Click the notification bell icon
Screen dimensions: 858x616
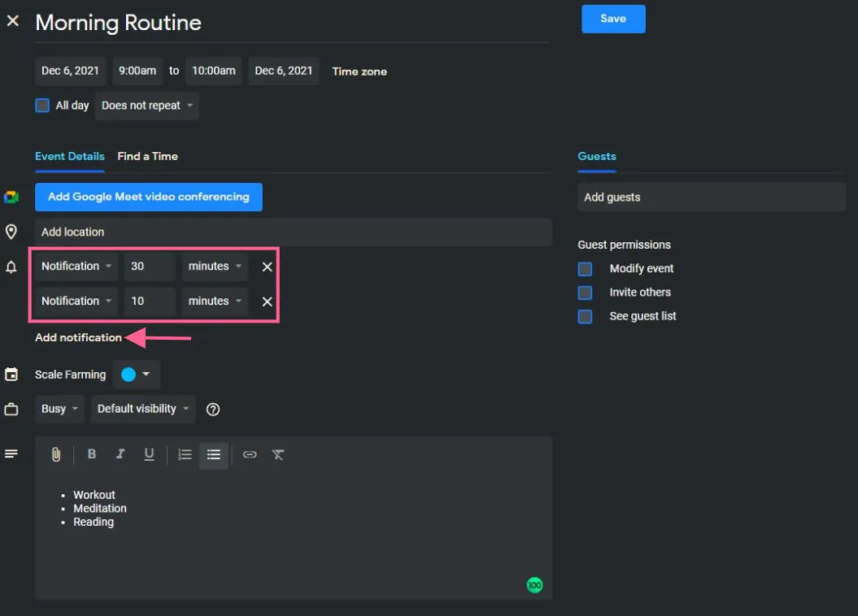[11, 267]
